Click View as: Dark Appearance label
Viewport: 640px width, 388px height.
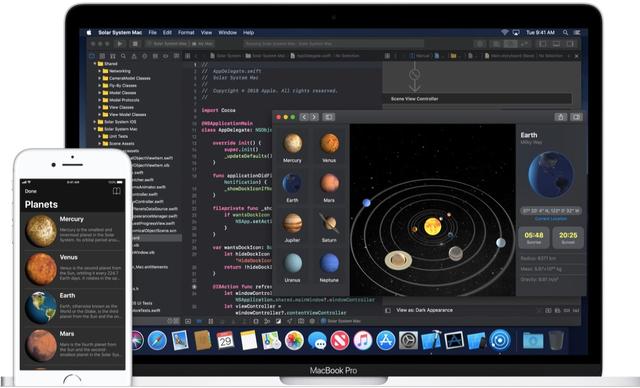[x=424, y=310]
